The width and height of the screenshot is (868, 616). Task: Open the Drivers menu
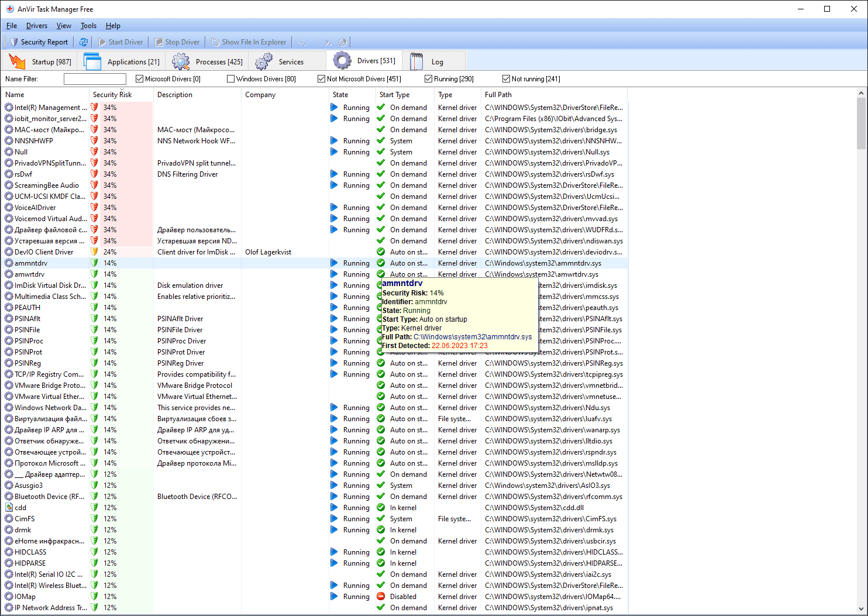[x=37, y=26]
